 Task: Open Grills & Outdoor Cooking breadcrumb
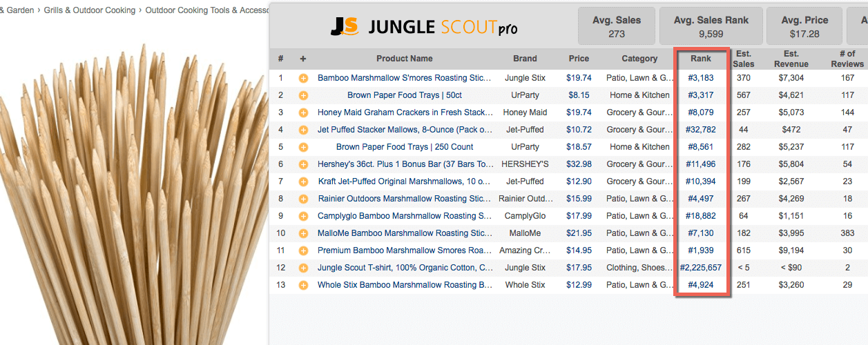90,10
